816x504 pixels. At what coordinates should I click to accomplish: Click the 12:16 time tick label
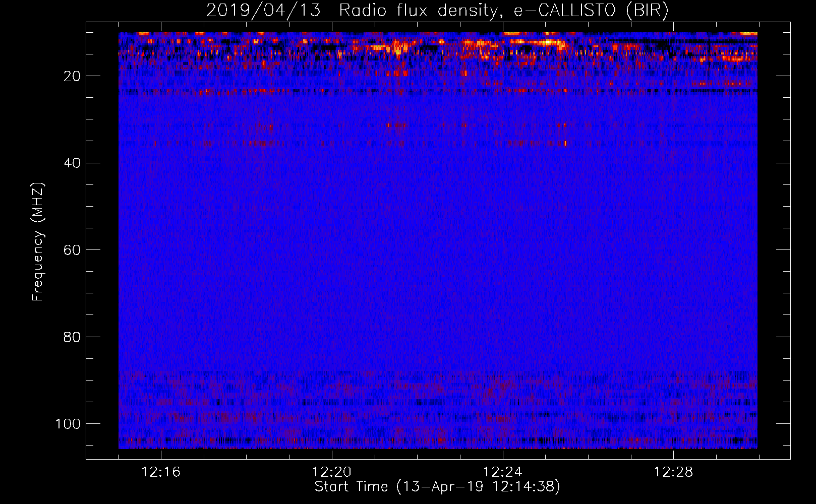point(161,472)
